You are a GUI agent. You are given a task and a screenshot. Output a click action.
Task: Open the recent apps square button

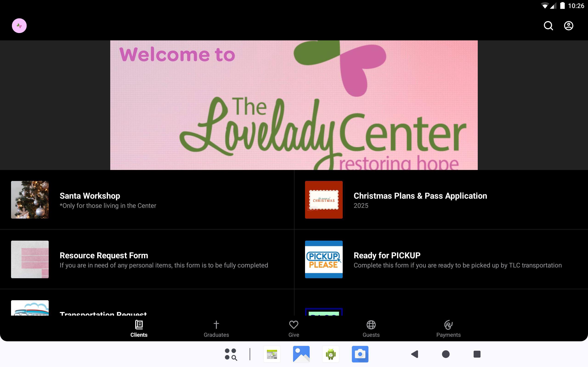tap(477, 354)
